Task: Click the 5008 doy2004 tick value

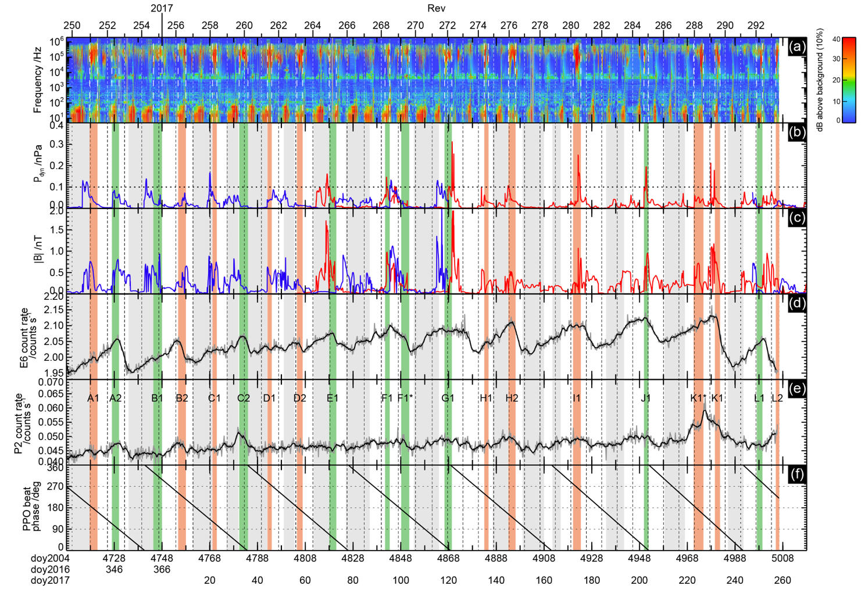Action: click(783, 558)
